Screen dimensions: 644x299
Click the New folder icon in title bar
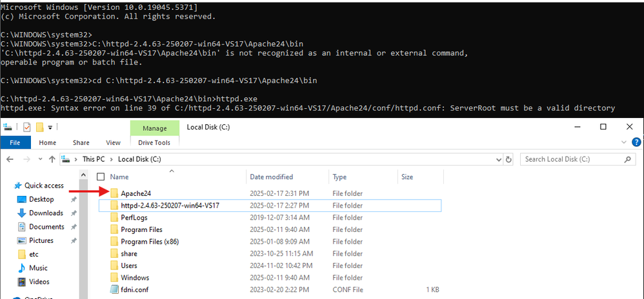click(39, 127)
